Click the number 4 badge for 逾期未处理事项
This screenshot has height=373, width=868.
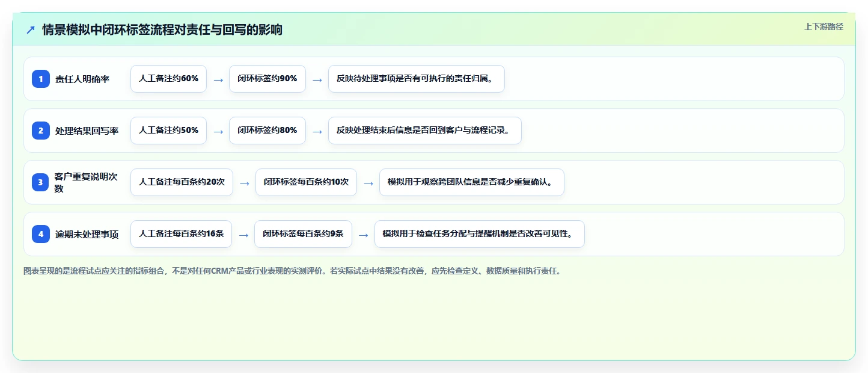pyautogui.click(x=41, y=234)
